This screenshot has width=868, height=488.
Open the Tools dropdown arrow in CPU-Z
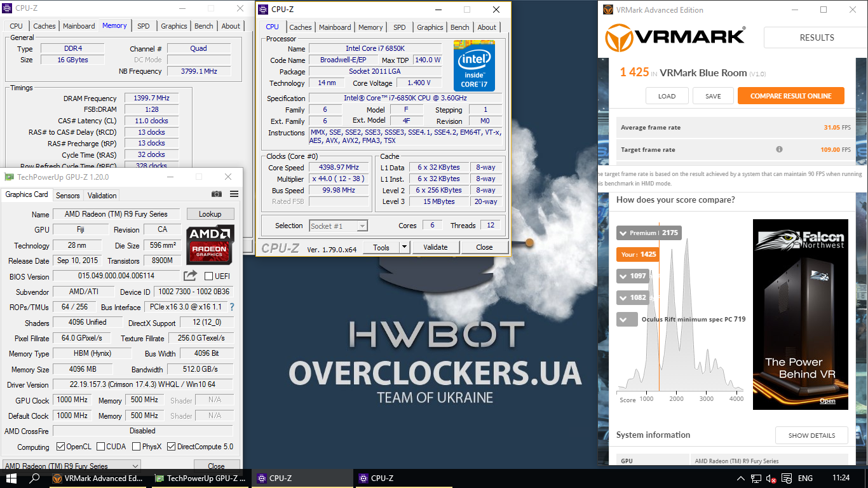[404, 247]
